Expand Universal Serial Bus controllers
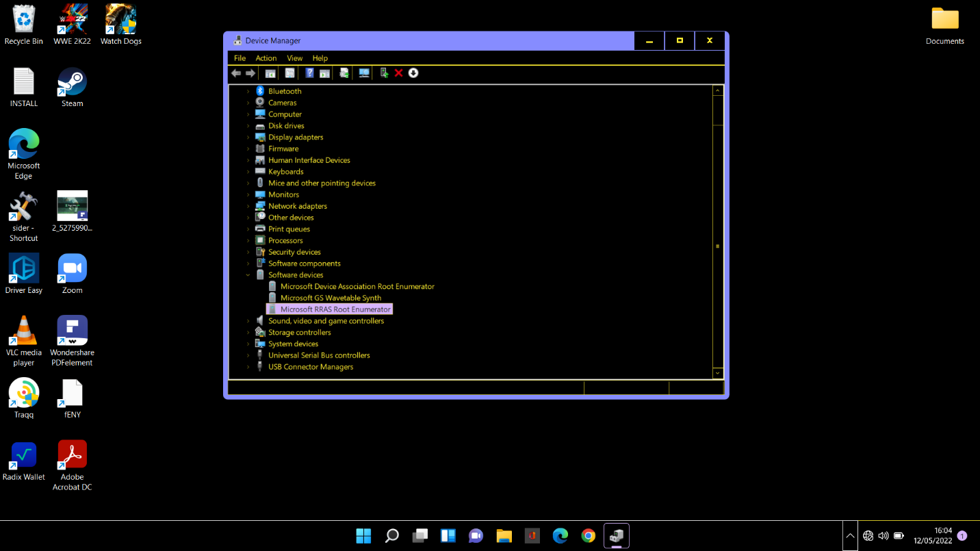Screen dimensions: 980x551 click(248, 355)
